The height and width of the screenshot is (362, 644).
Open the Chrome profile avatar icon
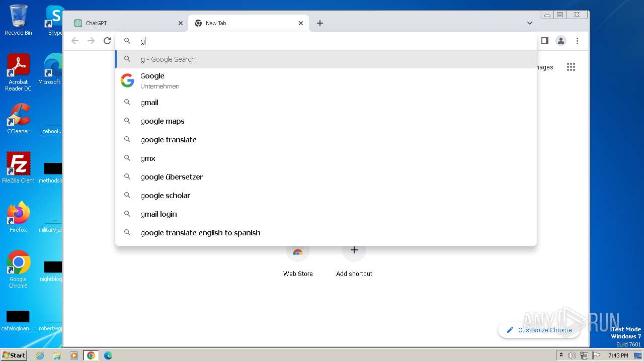tap(561, 41)
